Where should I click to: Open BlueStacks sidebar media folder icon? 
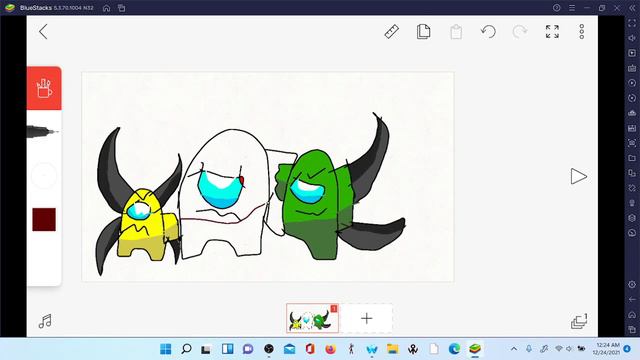point(632,158)
